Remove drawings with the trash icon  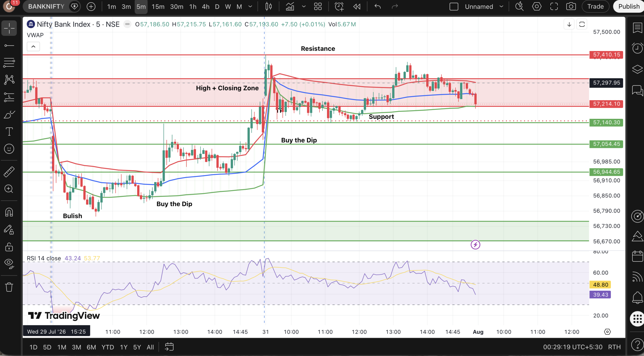[9, 287]
